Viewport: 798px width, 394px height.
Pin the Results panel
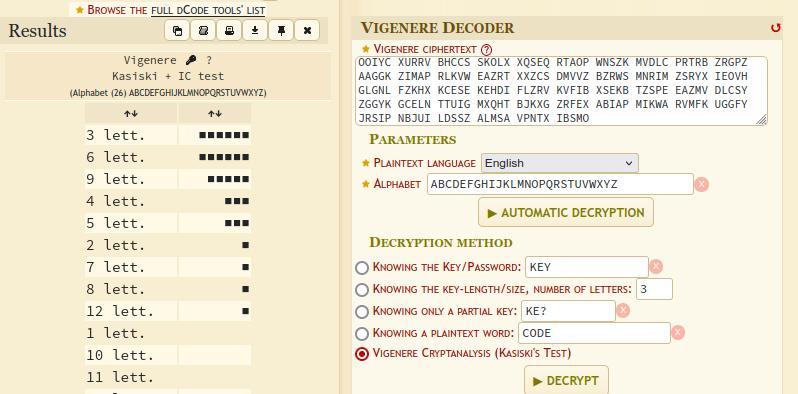281,31
